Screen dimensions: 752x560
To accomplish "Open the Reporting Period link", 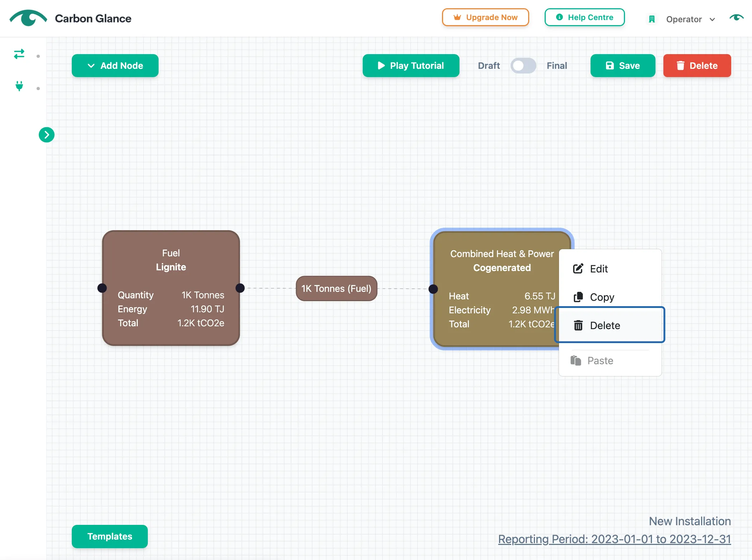I will tap(615, 539).
